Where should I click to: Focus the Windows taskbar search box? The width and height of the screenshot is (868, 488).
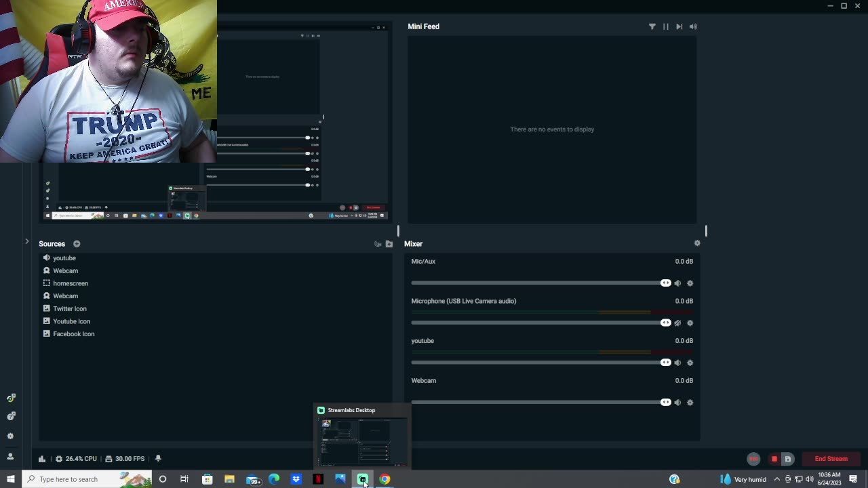point(87,479)
